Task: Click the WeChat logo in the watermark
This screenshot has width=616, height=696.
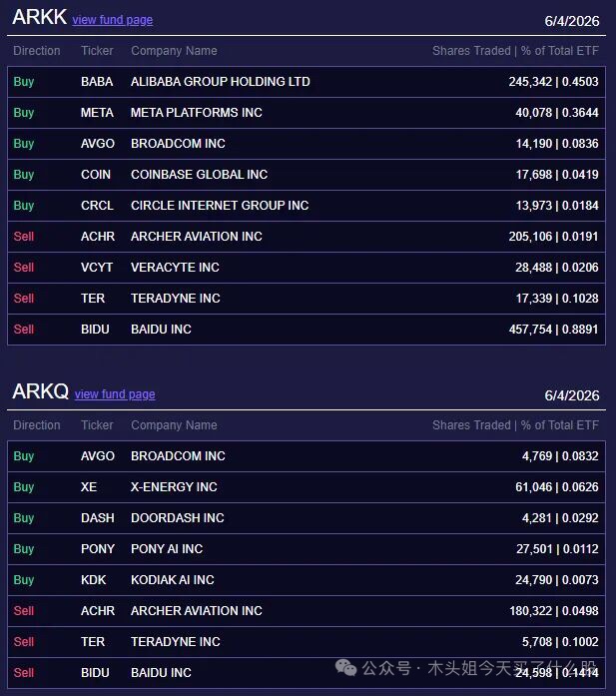Action: pyautogui.click(x=345, y=668)
